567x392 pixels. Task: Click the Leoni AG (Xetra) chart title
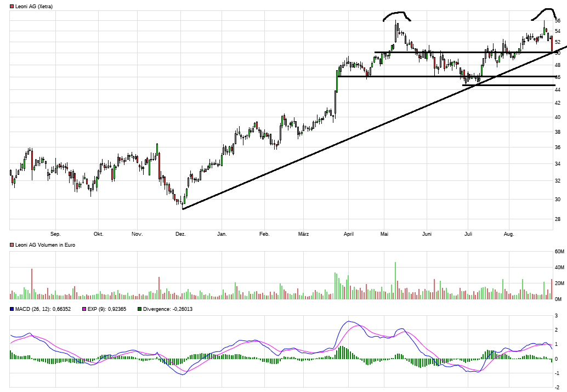coord(34,7)
